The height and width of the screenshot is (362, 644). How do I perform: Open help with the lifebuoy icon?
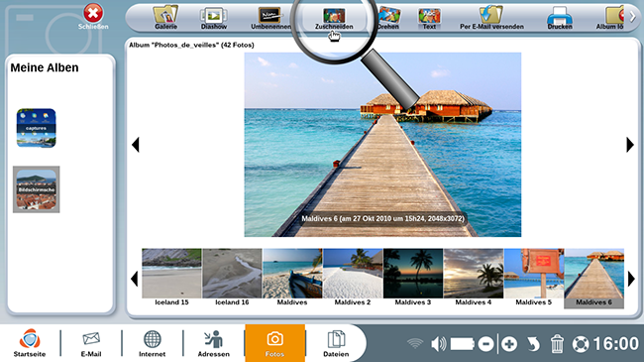581,344
